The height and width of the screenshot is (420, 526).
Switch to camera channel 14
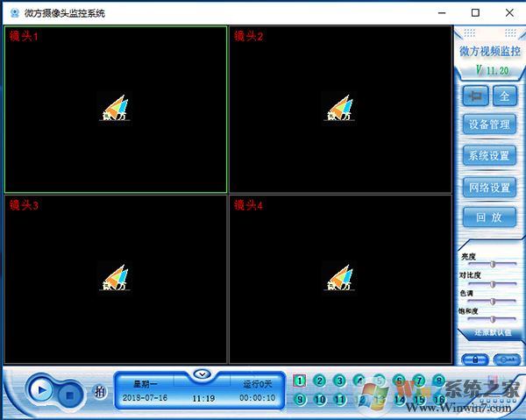point(399,400)
